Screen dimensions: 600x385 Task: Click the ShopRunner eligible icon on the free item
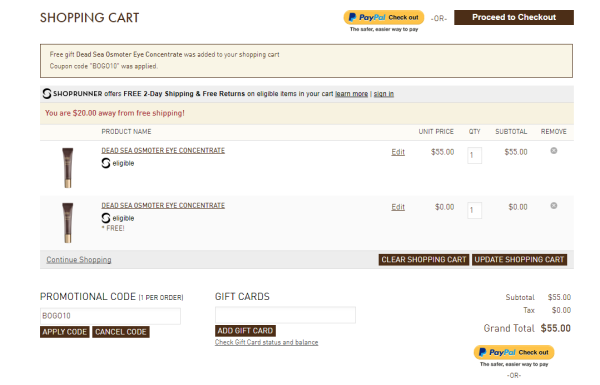(106, 218)
